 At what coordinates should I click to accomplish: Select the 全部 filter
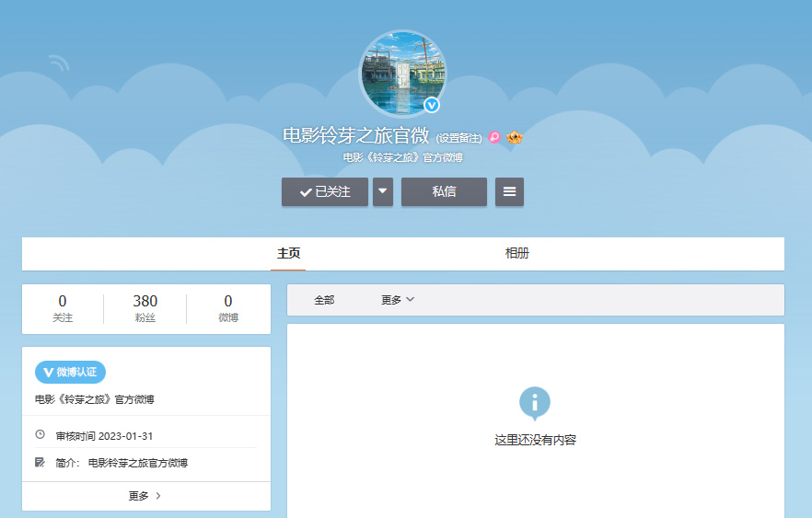[x=324, y=300]
